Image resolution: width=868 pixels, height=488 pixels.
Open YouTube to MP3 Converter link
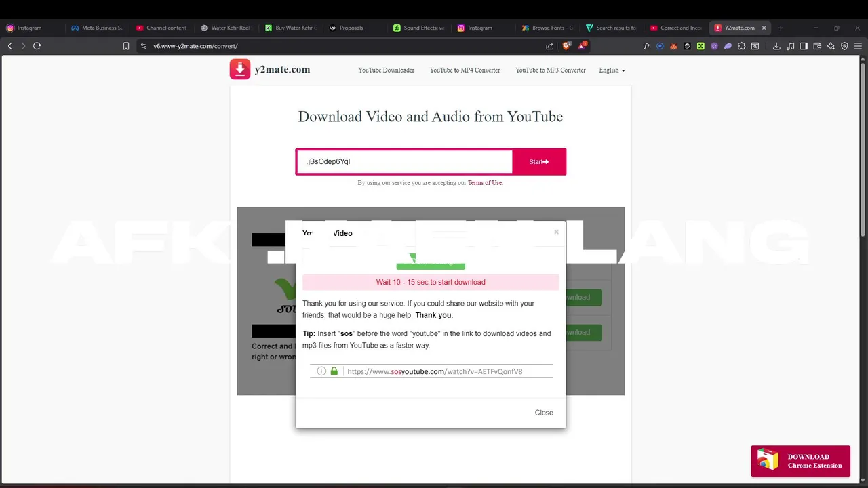[x=551, y=70]
